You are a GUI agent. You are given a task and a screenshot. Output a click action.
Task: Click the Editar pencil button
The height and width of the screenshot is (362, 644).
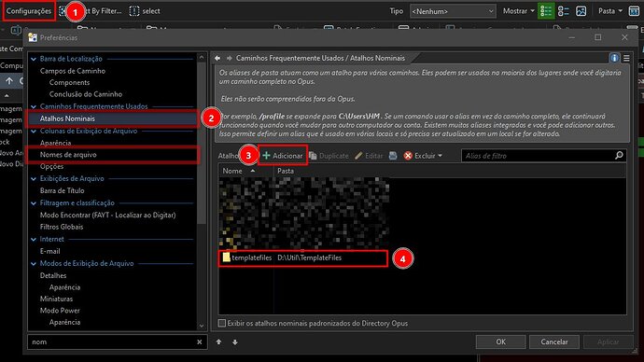coord(369,156)
